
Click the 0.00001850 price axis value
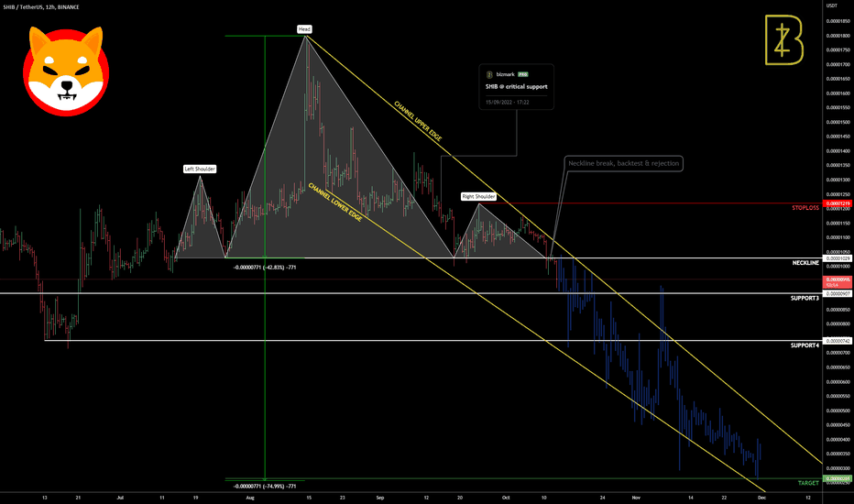click(838, 21)
